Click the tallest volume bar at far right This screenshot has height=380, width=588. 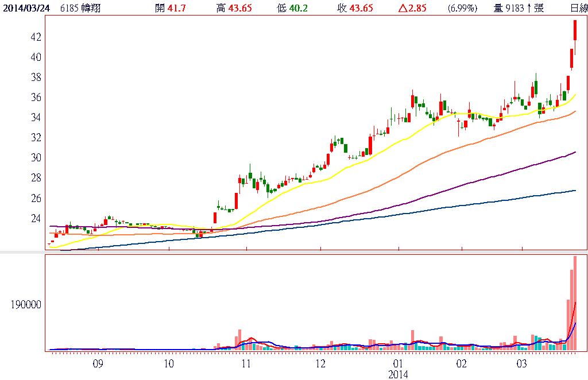click(575, 303)
